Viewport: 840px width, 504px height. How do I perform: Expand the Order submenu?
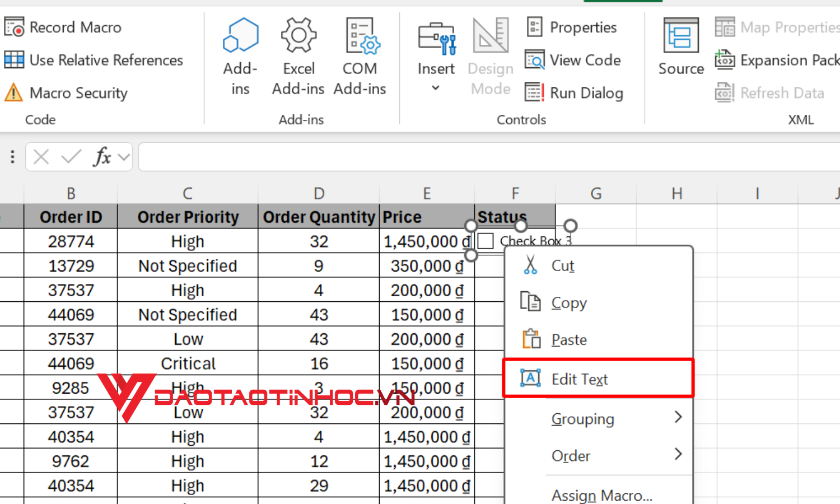(x=571, y=455)
